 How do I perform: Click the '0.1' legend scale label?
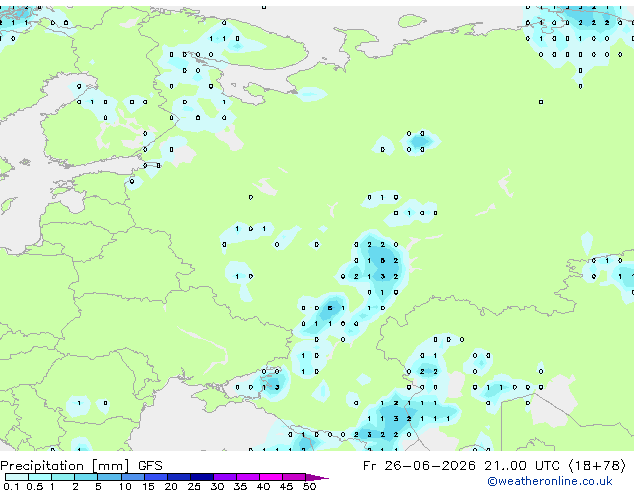click(11, 486)
